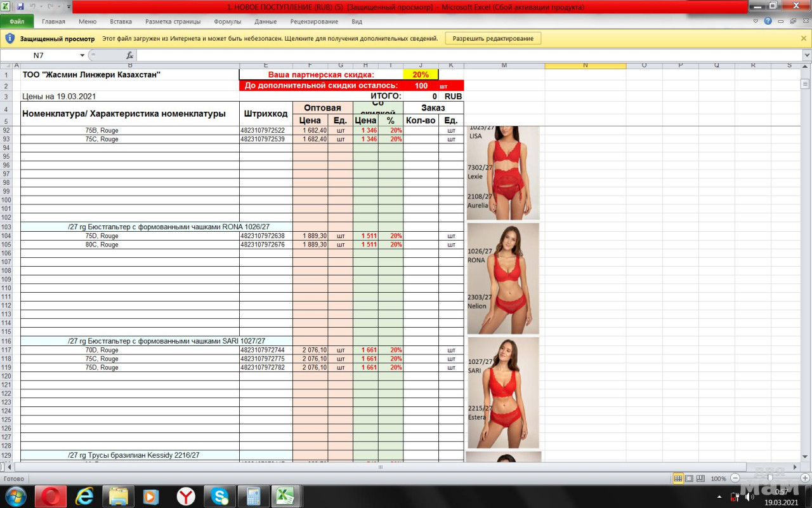Open Skype from the taskbar
The height and width of the screenshot is (508, 812).
tap(220, 496)
